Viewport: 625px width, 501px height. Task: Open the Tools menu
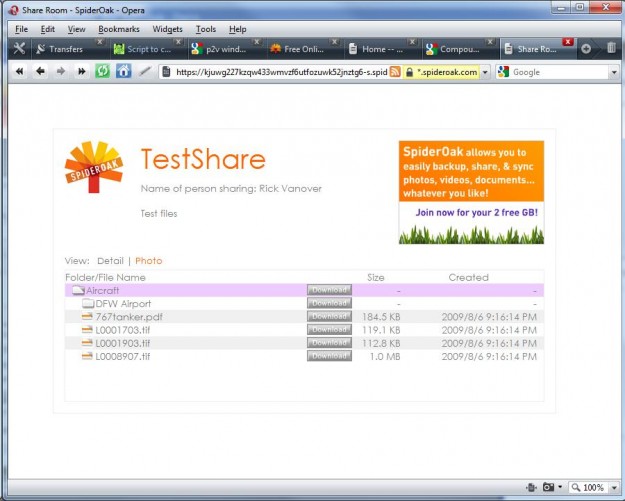pyautogui.click(x=206, y=29)
